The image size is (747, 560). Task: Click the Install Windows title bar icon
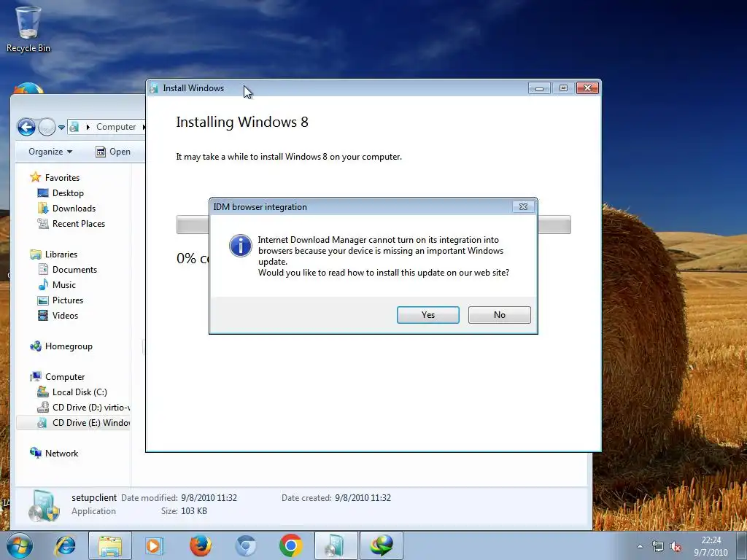154,88
